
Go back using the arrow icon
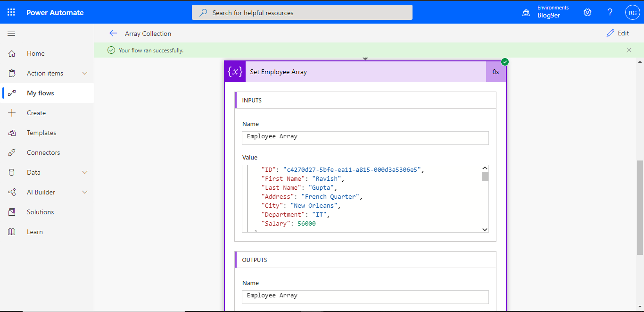[113, 33]
